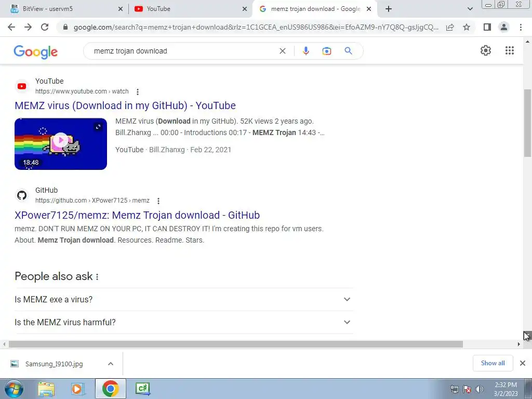The width and height of the screenshot is (532, 399).
Task: Click the address bar URL
Action: (x=256, y=27)
